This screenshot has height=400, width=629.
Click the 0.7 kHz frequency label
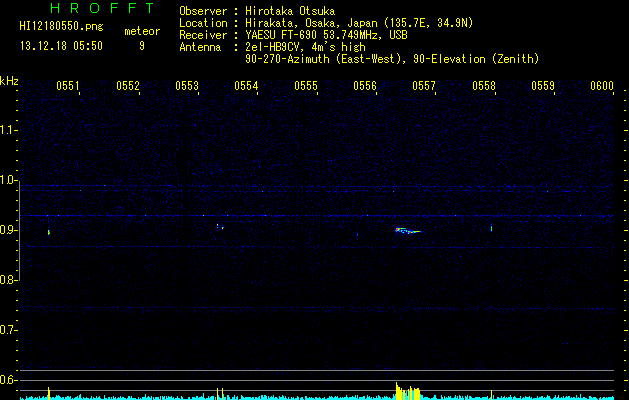7,330
